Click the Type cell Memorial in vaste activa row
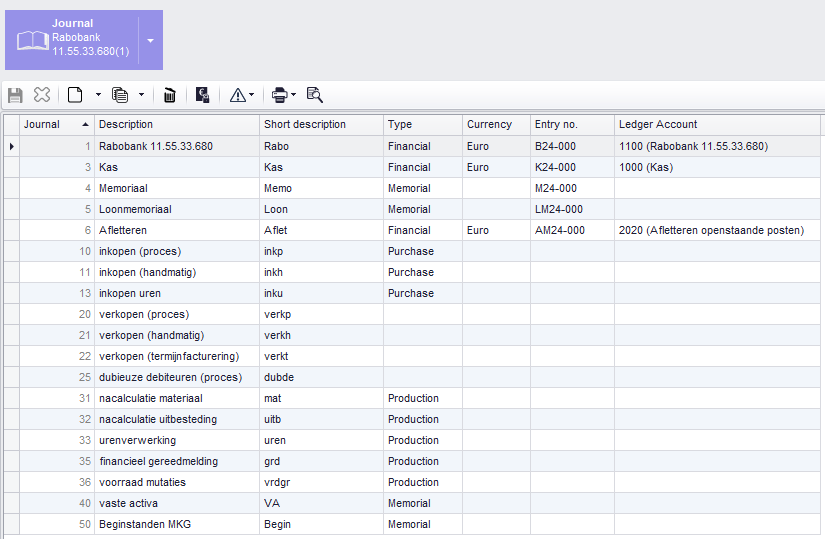The height and width of the screenshot is (539, 825). point(423,503)
